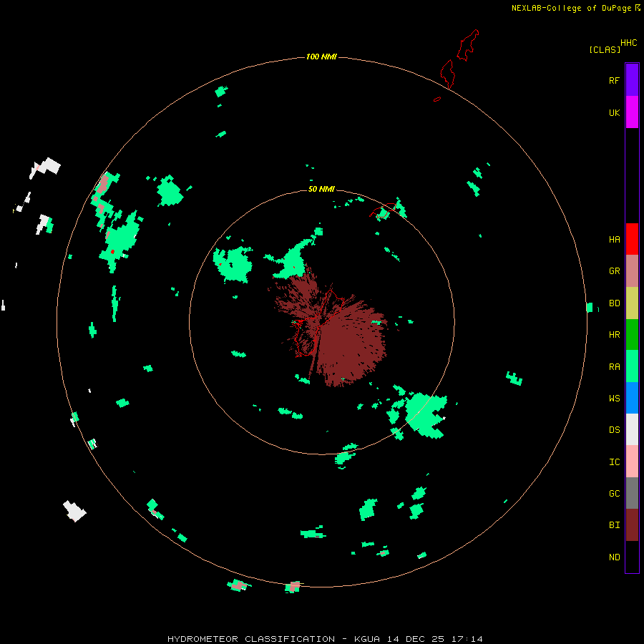Image resolution: width=644 pixels, height=644 pixels.
Task: Click the 'BD' legend label
Action: 614,303
